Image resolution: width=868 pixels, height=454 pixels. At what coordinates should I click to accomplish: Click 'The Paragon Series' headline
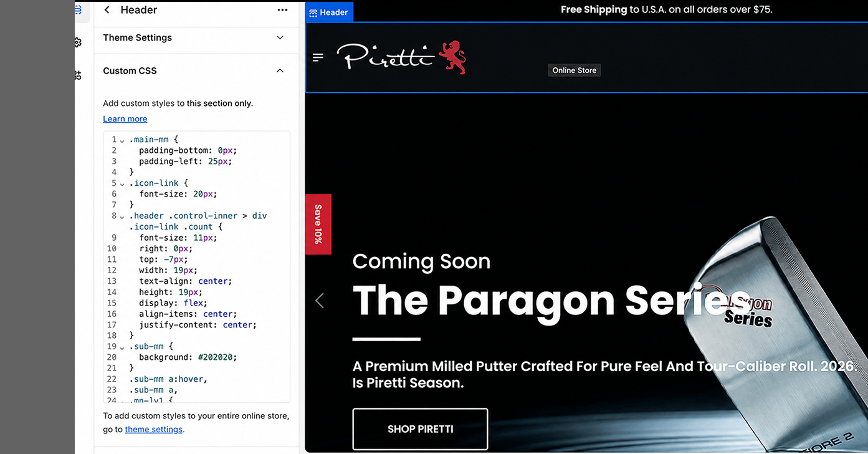551,301
